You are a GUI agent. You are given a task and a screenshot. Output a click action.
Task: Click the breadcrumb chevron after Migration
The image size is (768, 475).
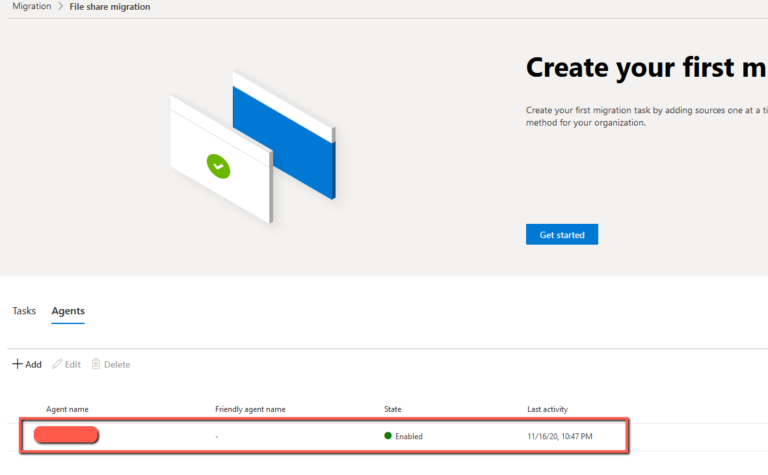[60, 6]
